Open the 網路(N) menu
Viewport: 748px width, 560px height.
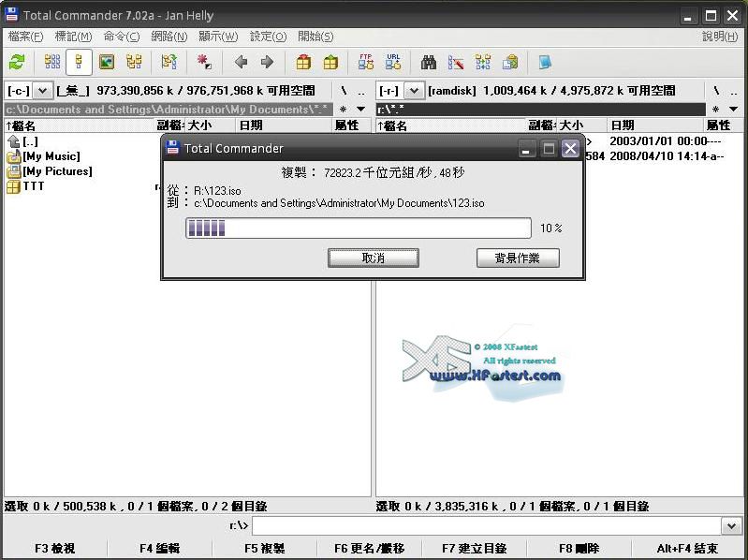point(169,37)
